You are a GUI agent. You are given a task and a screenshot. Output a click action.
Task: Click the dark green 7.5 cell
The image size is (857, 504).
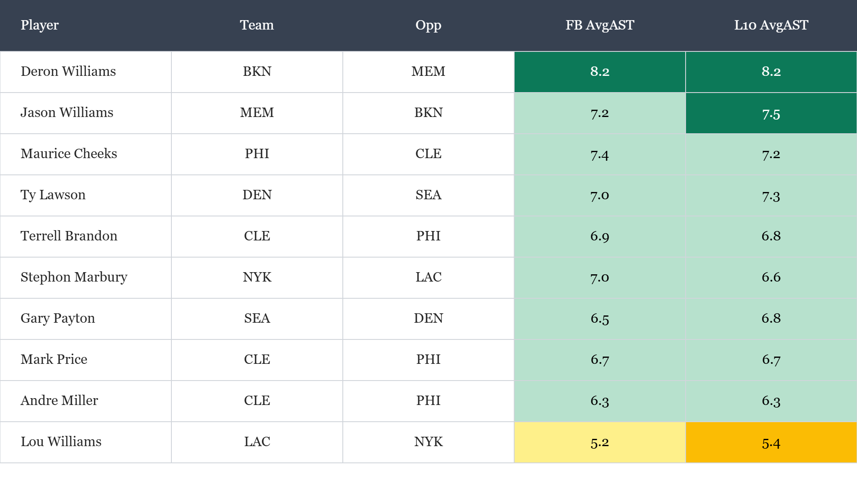coord(771,114)
